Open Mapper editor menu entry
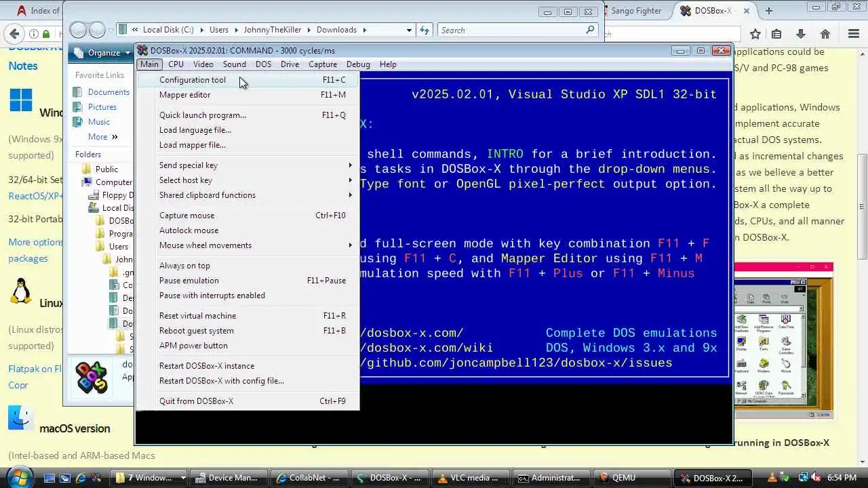Screen dimensions: 868x488 [248, 95]
